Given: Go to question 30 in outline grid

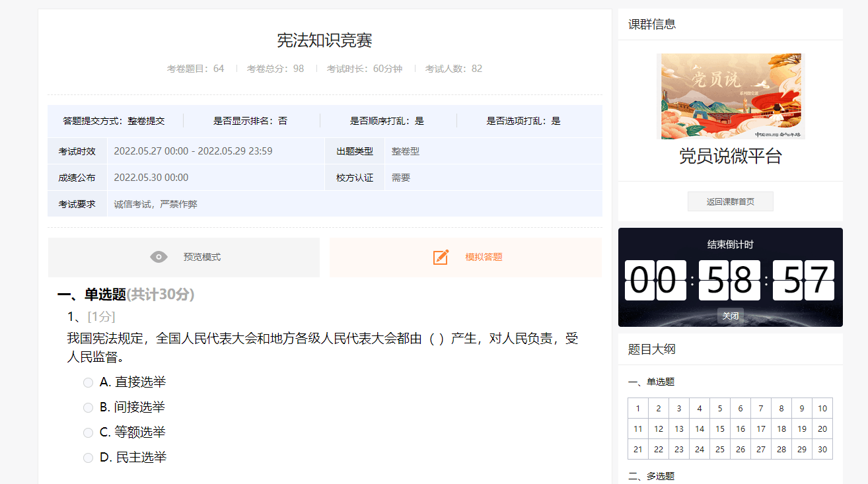Looking at the screenshot, I should coord(822,449).
